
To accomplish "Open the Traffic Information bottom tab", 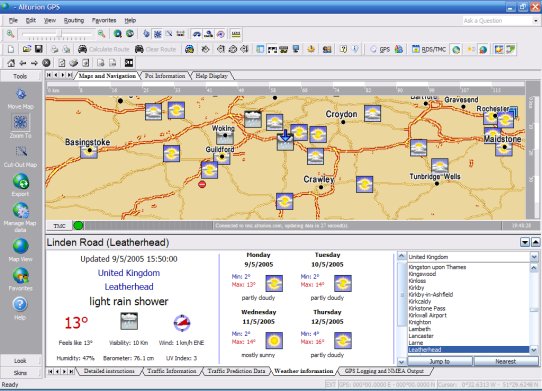I will pos(172,371).
